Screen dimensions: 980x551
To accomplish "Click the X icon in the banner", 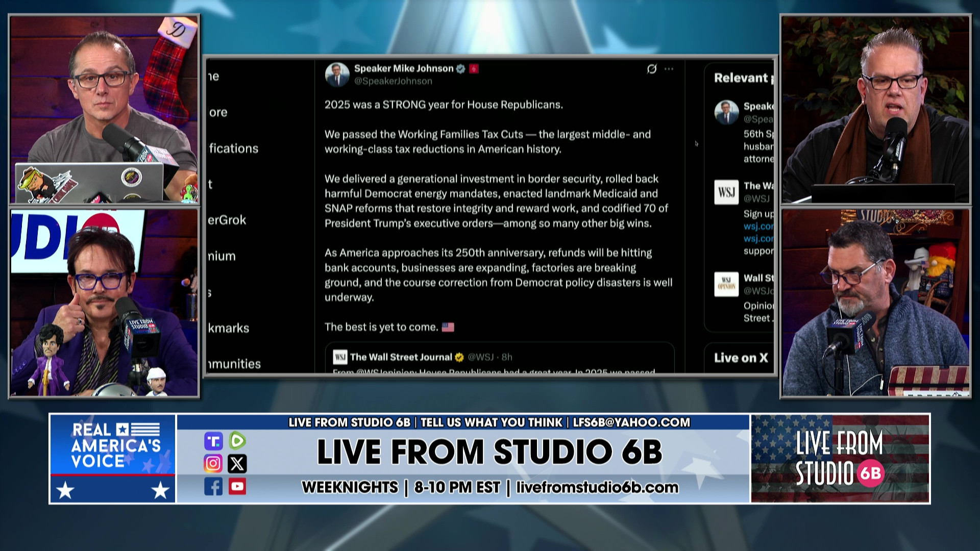I will point(237,464).
